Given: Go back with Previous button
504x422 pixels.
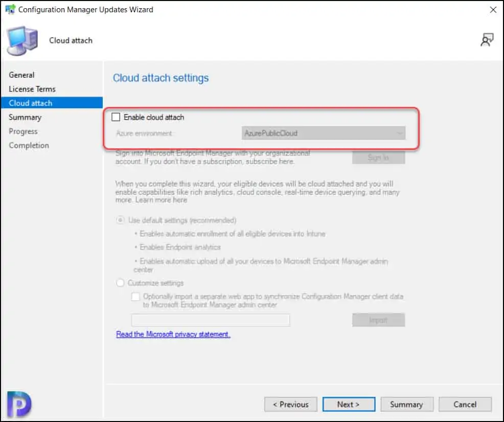Looking at the screenshot, I should pyautogui.click(x=290, y=404).
